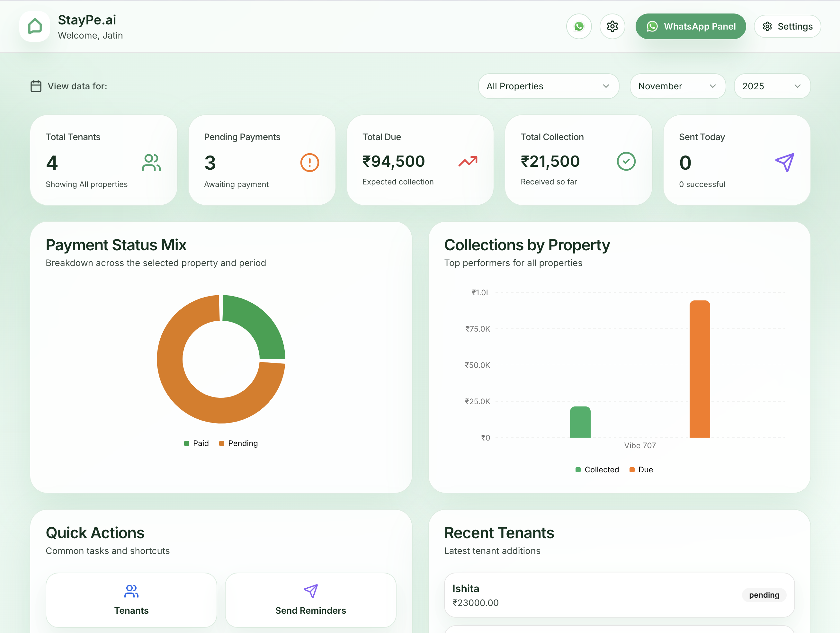Expand the All Properties dropdown
840x633 pixels.
pyautogui.click(x=548, y=86)
